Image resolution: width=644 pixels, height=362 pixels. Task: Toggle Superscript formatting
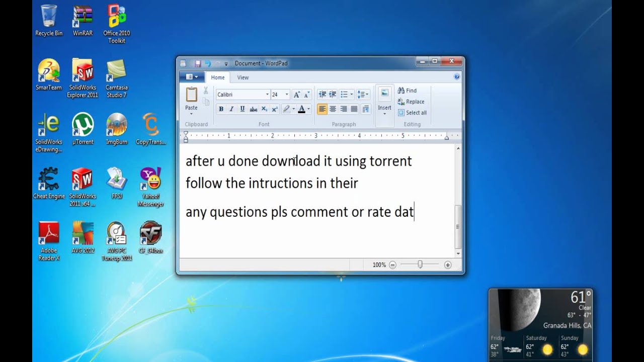click(x=275, y=109)
